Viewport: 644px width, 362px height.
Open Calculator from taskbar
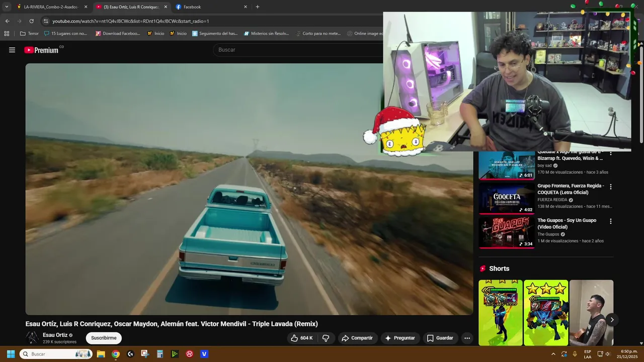(x=160, y=354)
